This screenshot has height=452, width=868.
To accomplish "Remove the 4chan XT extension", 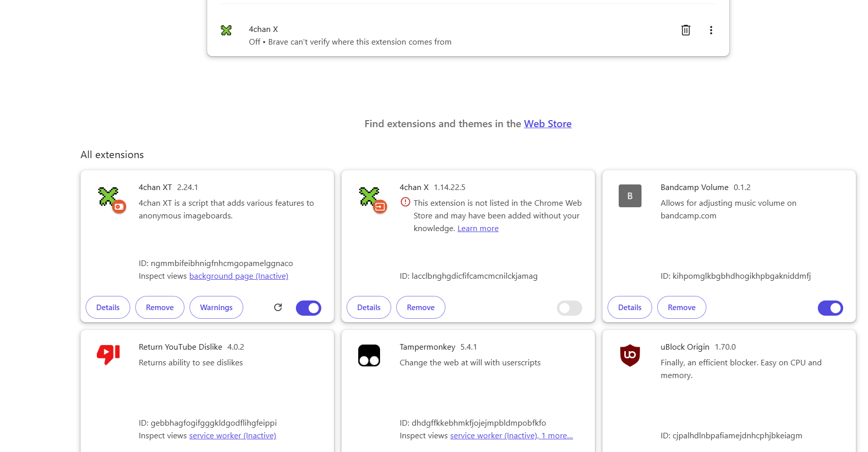I will 160,308.
